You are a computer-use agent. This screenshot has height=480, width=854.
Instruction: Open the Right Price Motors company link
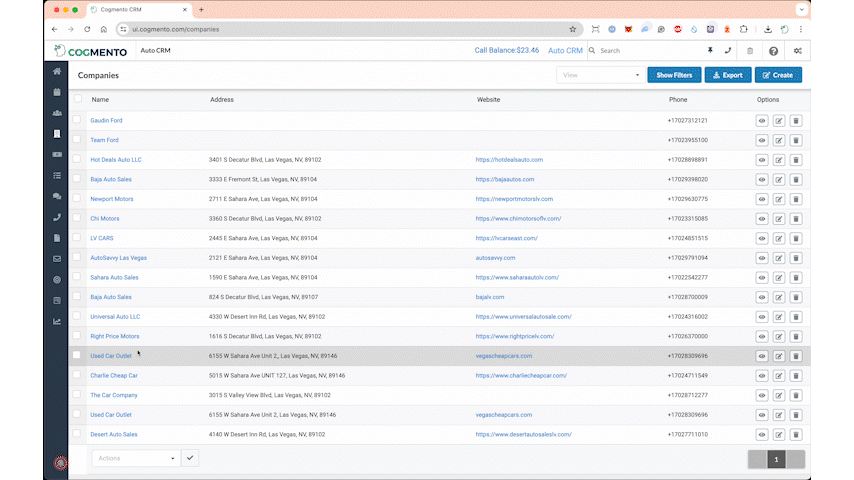(114, 336)
